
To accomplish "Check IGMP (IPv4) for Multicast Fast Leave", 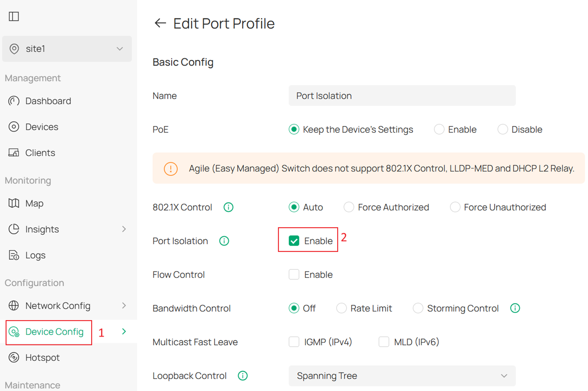I will click(294, 342).
